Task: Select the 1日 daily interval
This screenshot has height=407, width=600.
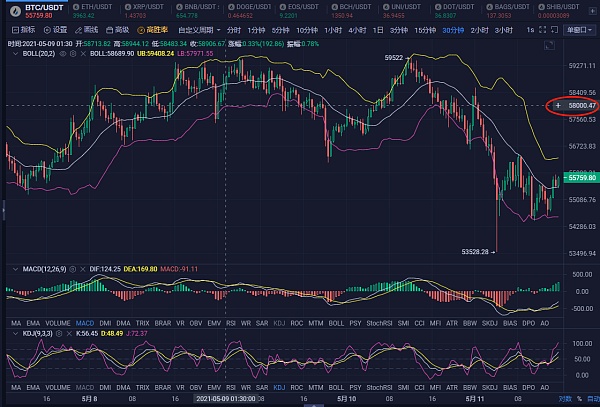Action: [x=378, y=30]
